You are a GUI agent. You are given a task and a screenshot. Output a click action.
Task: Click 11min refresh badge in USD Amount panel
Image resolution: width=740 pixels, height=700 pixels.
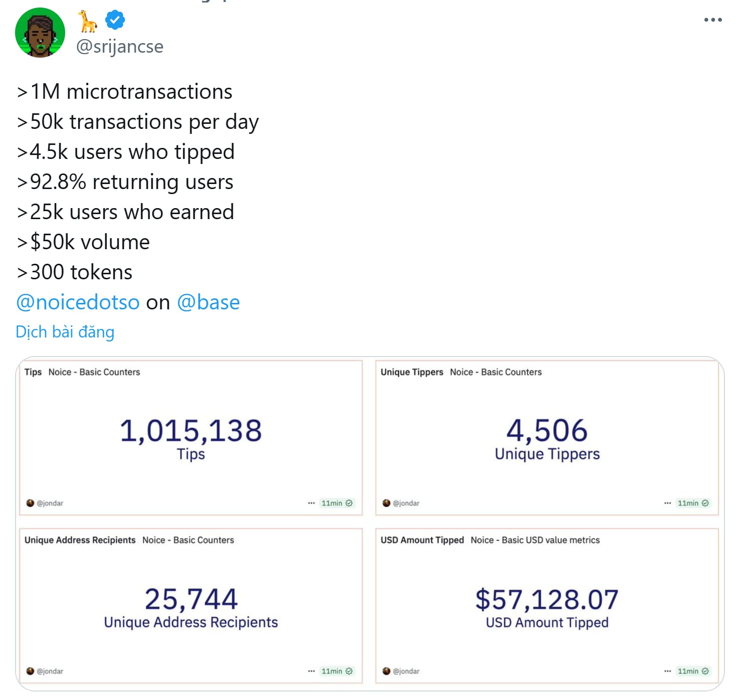click(693, 671)
